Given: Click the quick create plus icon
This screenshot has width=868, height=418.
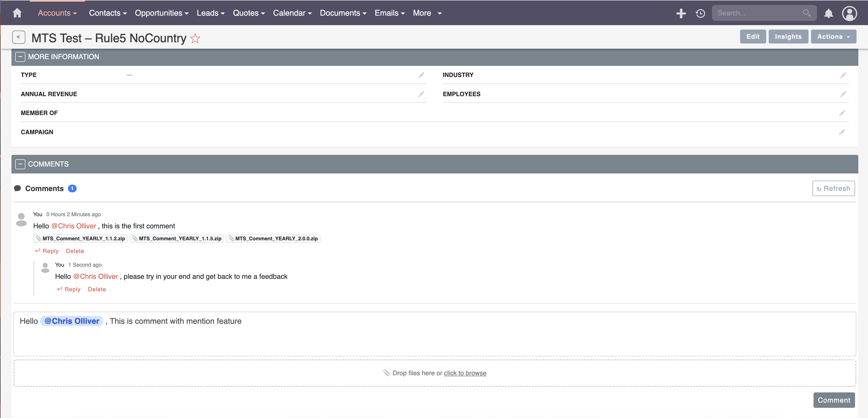Looking at the screenshot, I should (x=681, y=13).
